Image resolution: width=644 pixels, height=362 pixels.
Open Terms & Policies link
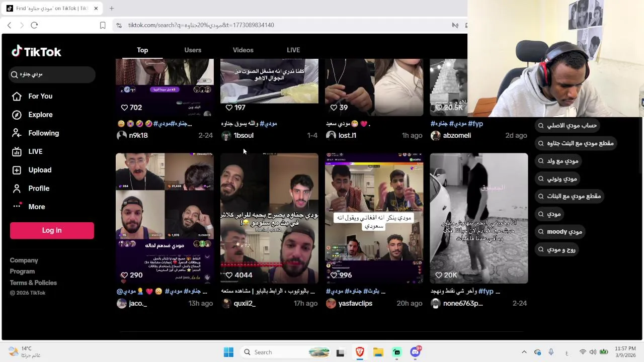[x=33, y=283]
